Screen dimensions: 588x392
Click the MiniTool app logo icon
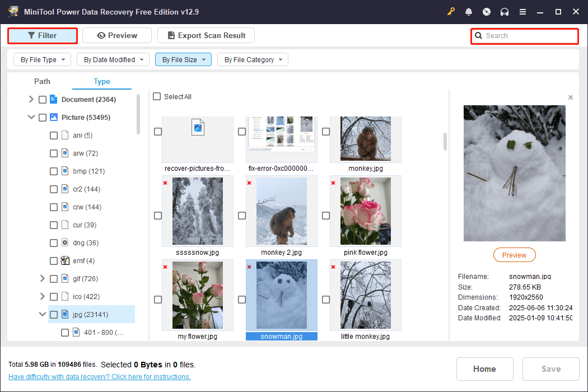pyautogui.click(x=13, y=11)
